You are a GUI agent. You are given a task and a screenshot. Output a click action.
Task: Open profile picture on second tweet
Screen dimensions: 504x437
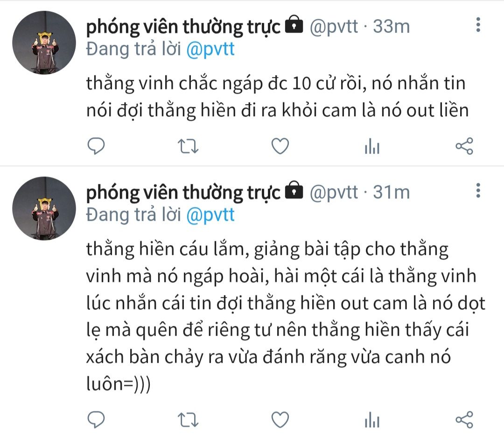pos(44,208)
